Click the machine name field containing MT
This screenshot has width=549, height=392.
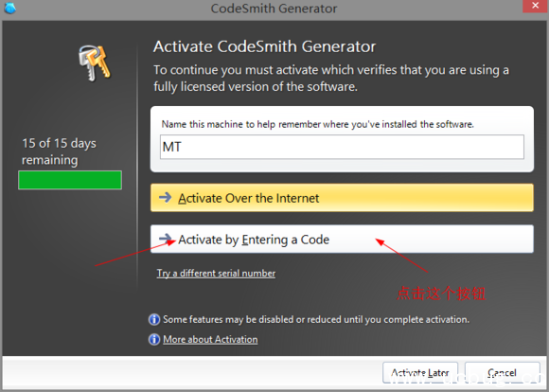click(342, 147)
